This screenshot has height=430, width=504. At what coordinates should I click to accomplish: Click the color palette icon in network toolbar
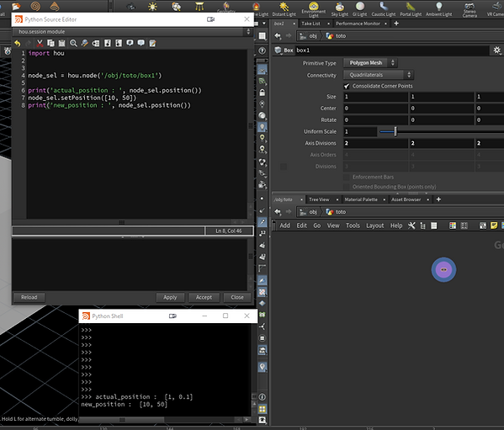[453, 226]
